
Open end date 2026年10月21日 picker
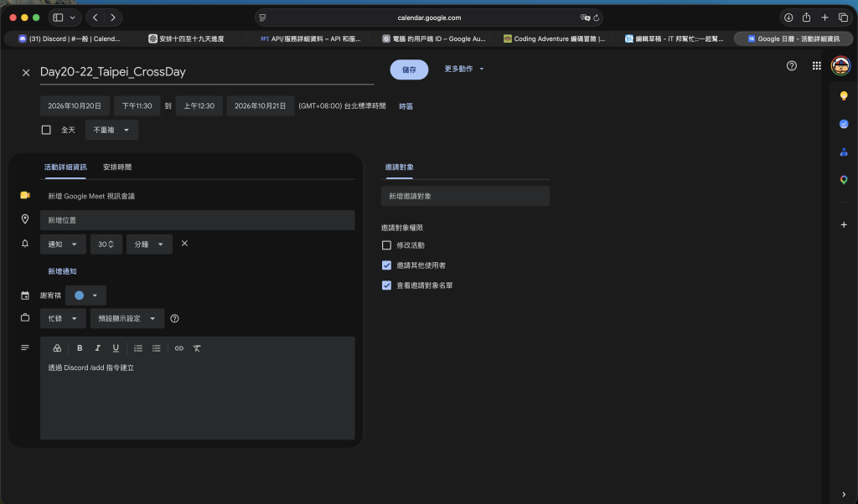coord(261,106)
